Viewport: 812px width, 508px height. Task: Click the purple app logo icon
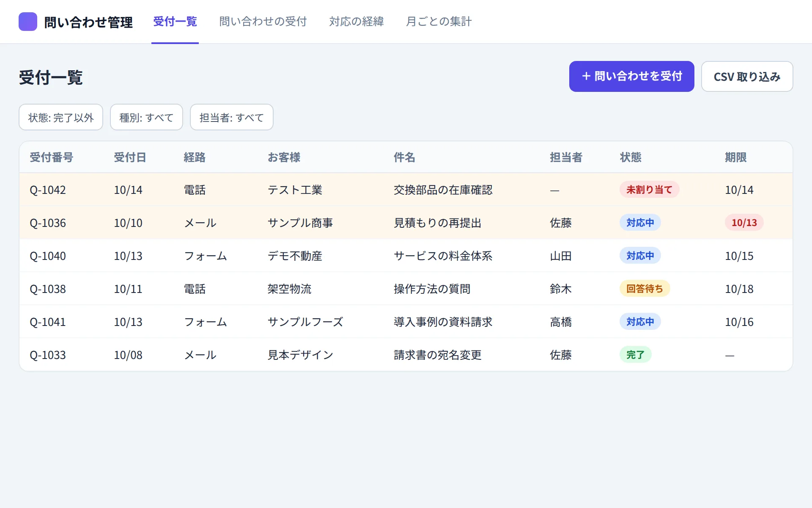(x=28, y=22)
